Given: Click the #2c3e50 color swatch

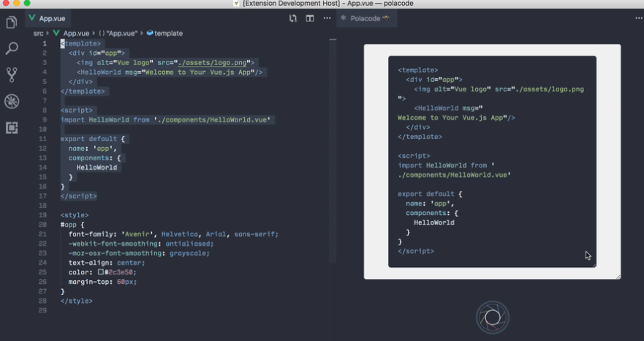Looking at the screenshot, I should click(x=101, y=272).
